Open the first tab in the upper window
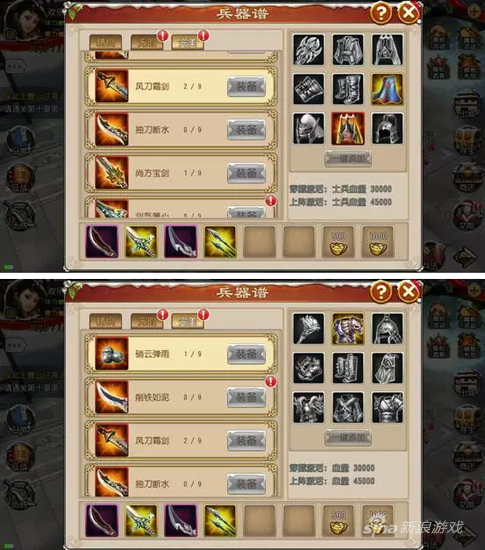The image size is (485, 550). tap(106, 42)
